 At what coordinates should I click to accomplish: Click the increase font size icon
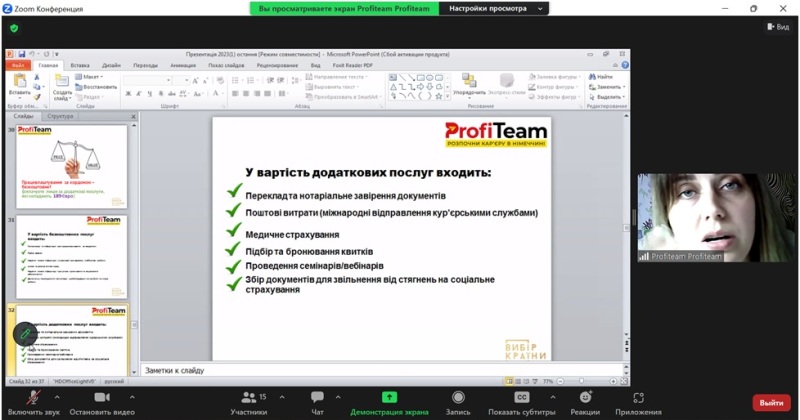(x=195, y=80)
